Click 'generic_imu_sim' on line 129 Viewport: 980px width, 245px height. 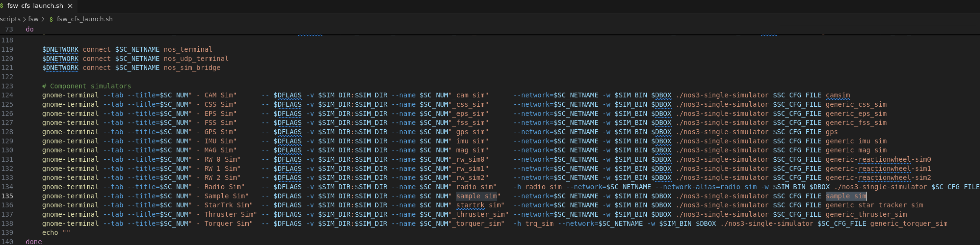click(856, 141)
